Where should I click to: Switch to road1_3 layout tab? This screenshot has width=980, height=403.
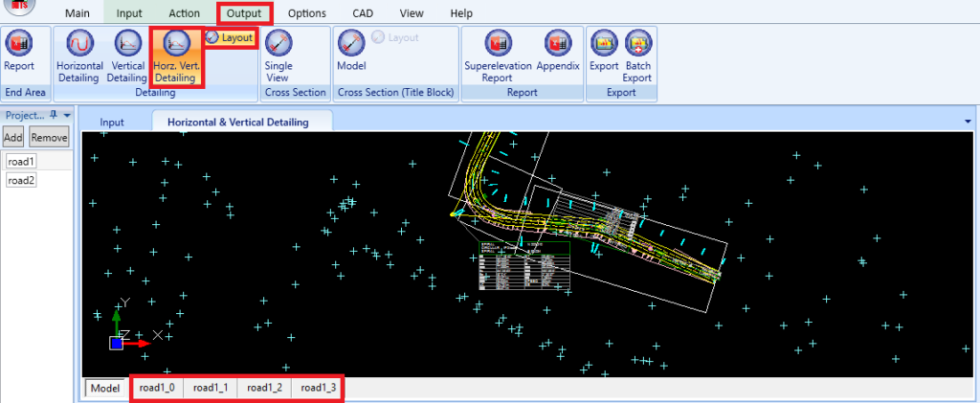(318, 388)
